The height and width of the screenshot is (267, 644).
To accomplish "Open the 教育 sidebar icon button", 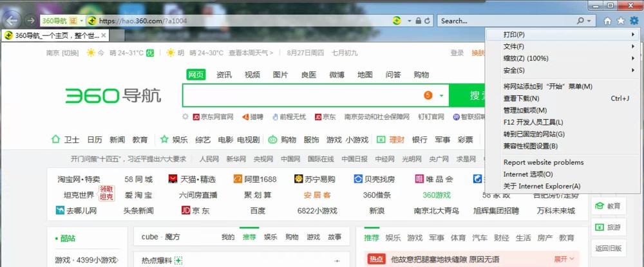I will coord(609,206).
